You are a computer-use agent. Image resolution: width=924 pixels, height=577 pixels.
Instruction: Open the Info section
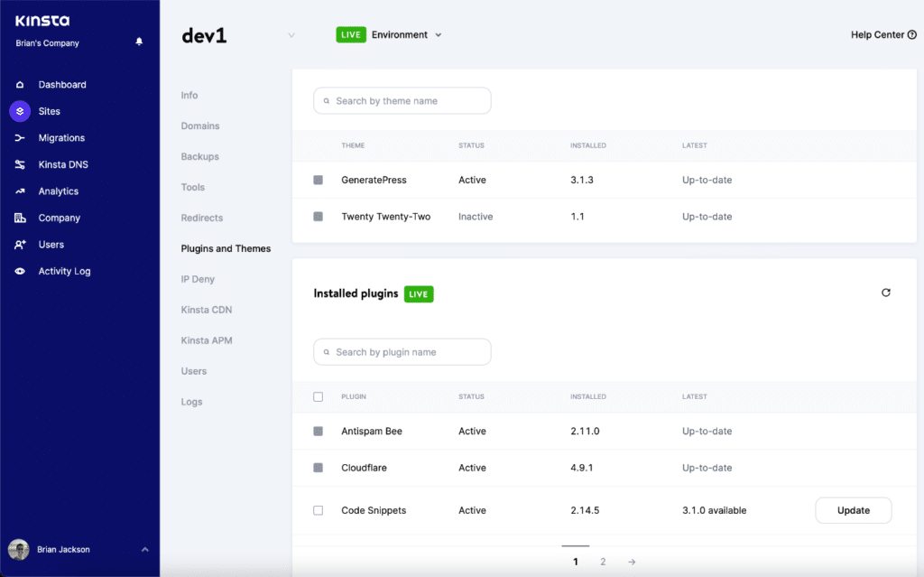click(x=189, y=95)
